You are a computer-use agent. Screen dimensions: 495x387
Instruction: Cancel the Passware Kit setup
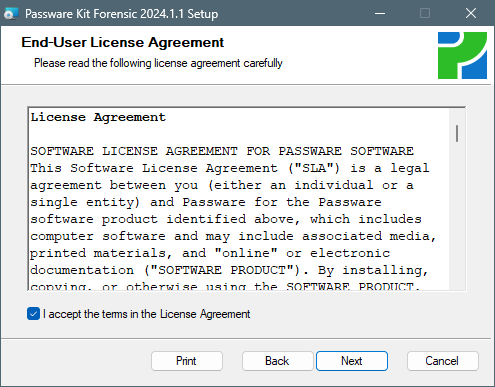pos(443,361)
